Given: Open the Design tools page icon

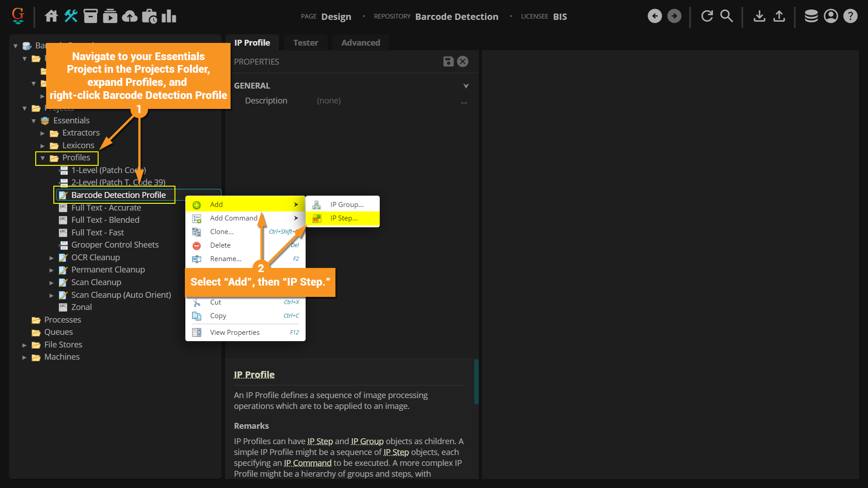Looking at the screenshot, I should (x=71, y=16).
